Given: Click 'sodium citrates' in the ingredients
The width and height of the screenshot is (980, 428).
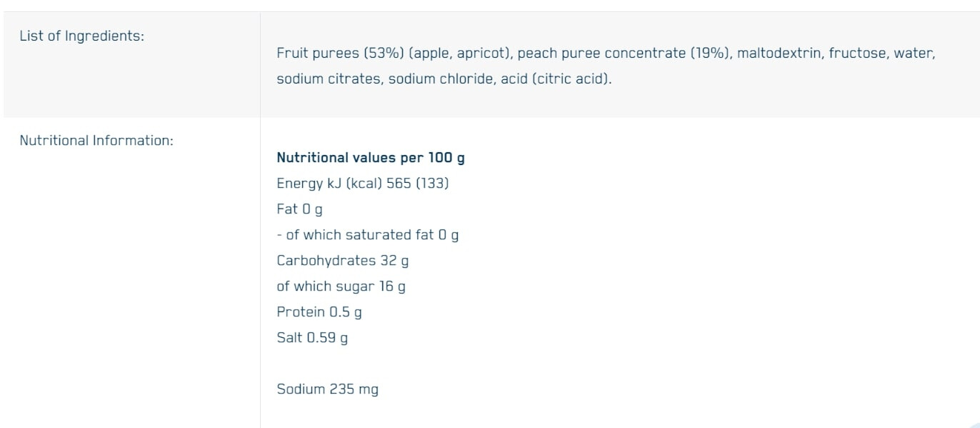Looking at the screenshot, I should click(329, 79).
